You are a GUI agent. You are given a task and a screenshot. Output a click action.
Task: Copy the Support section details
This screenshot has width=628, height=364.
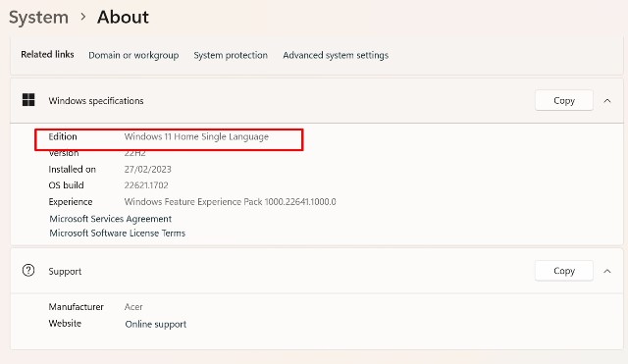[564, 271]
